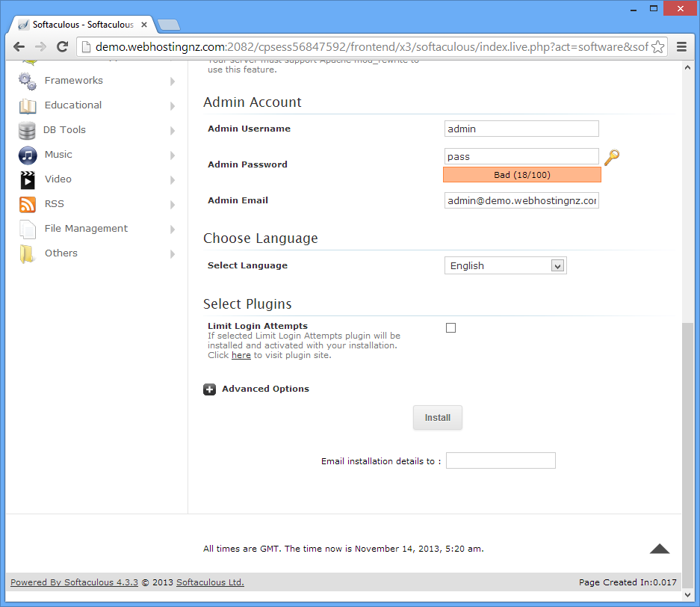
Task: Follow the 'here' plugin site link
Action: 241,355
